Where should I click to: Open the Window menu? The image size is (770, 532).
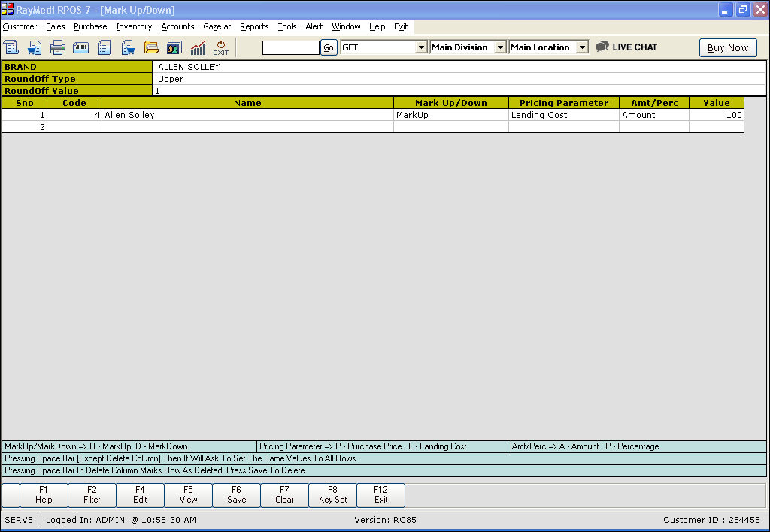click(x=346, y=26)
